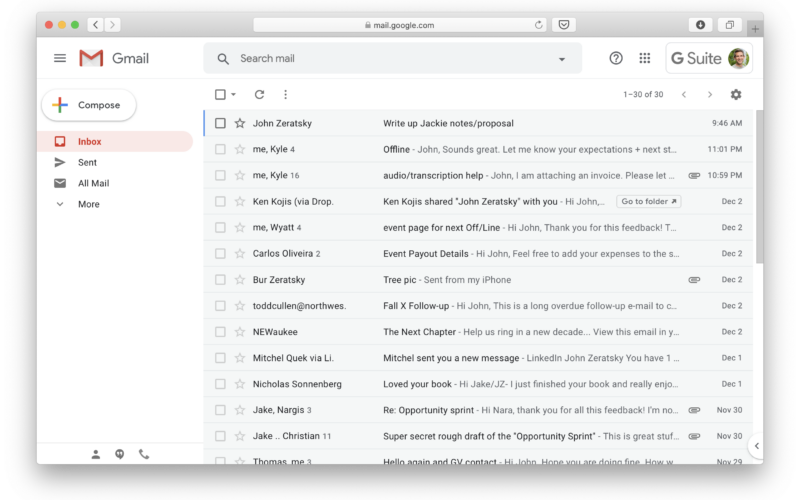Star the John Zeratsky email
This screenshot has width=800, height=500.
coord(240,124)
